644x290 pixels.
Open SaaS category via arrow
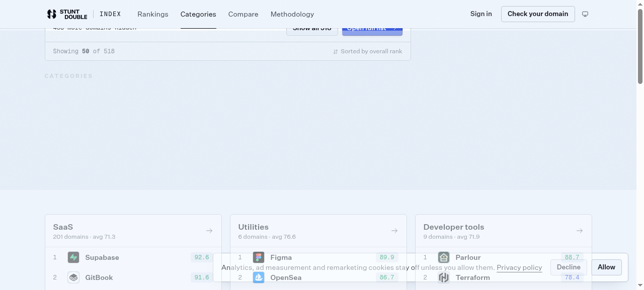pos(209,231)
